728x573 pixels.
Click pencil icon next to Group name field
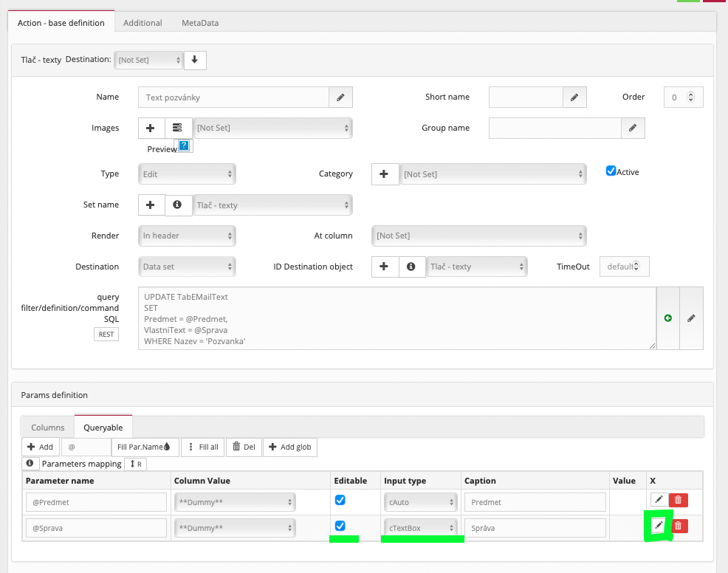(x=632, y=128)
